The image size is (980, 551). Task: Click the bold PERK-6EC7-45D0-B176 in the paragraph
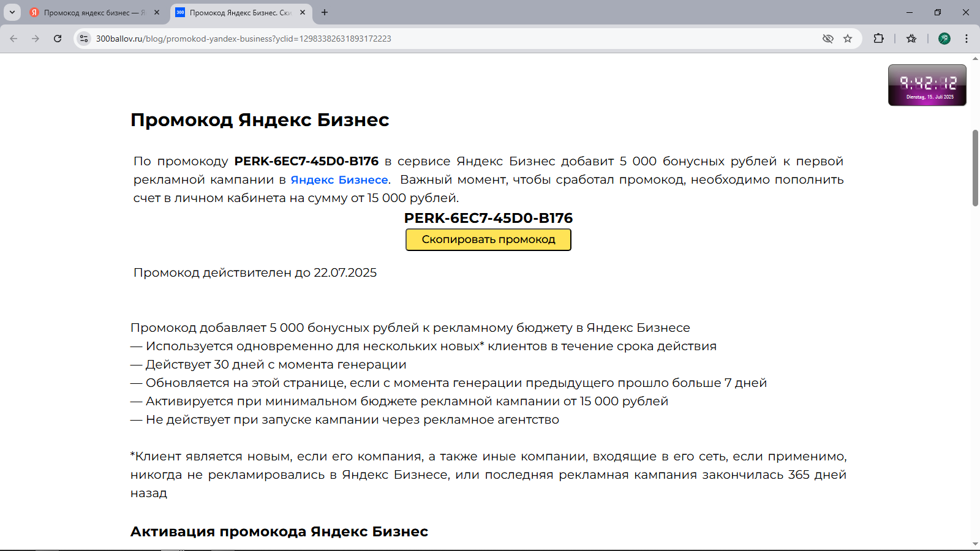tap(306, 161)
